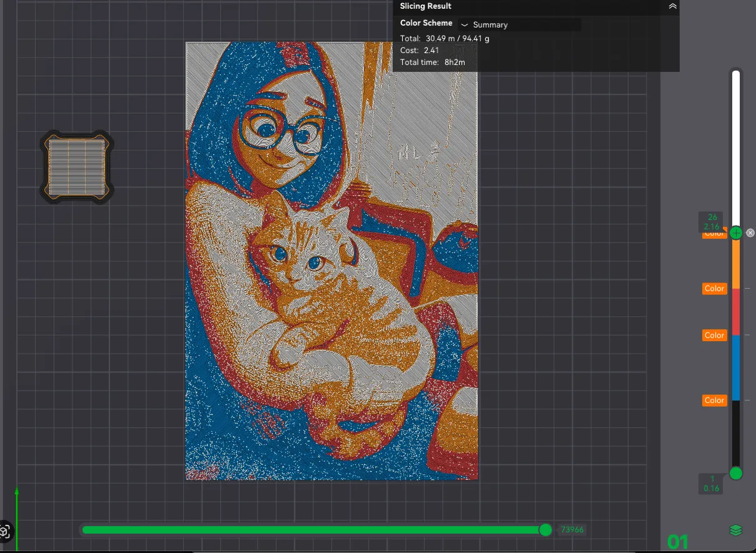The image size is (756, 553).
Task: Click the blue segment of layer slider
Action: click(736, 368)
